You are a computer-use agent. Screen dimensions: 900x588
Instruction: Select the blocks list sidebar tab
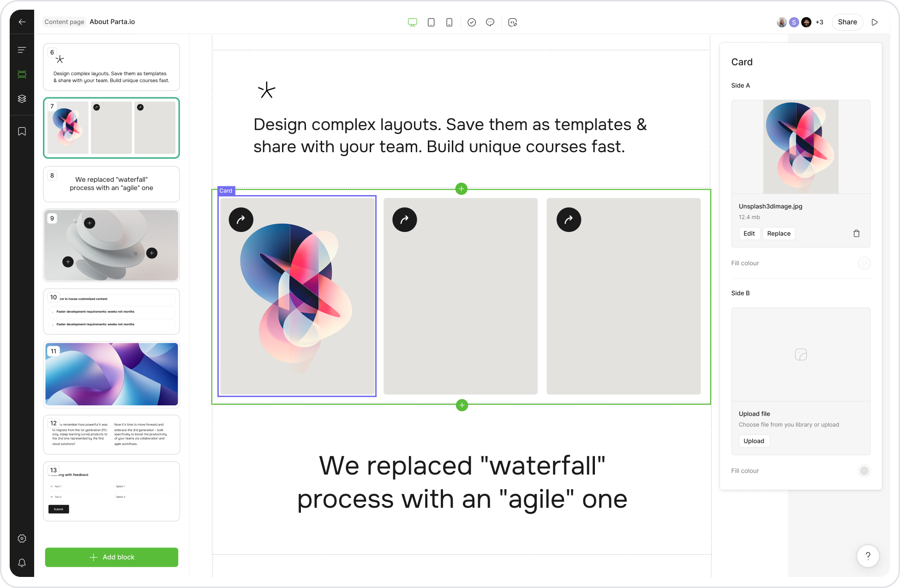tap(22, 74)
